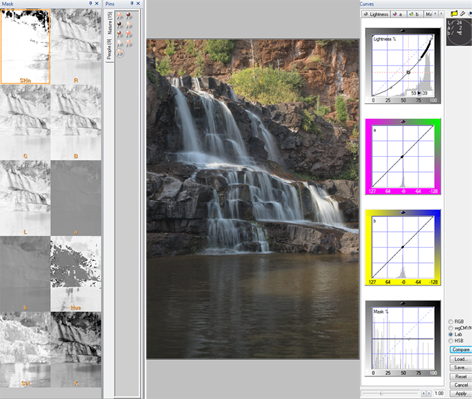Screen dimensions: 472x399
Task: Open the People tab in Pins panel
Action: click(109, 49)
